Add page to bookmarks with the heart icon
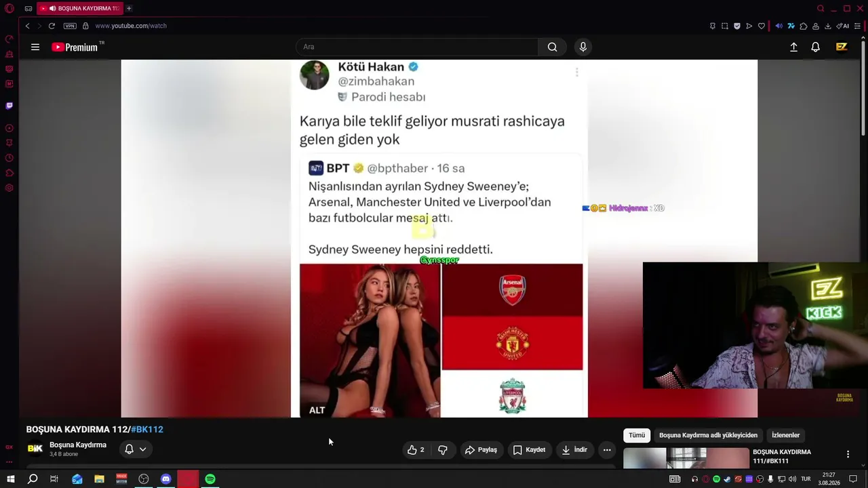868x488 pixels. 762,26
